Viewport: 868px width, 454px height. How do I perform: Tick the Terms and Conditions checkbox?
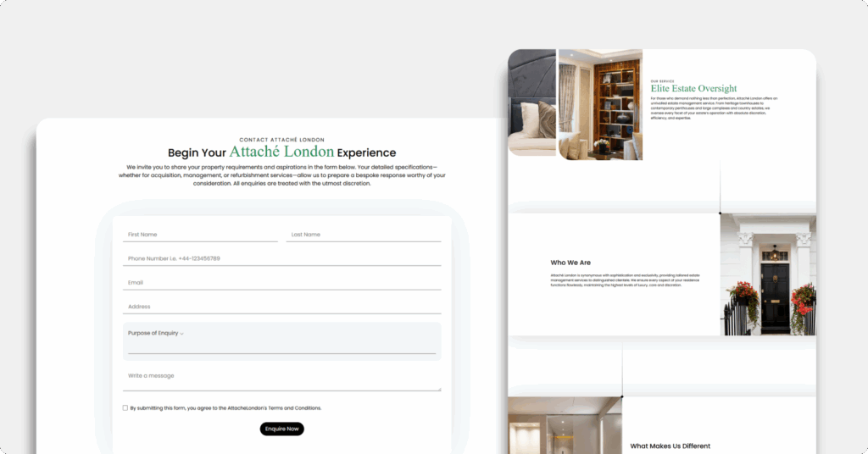point(125,408)
